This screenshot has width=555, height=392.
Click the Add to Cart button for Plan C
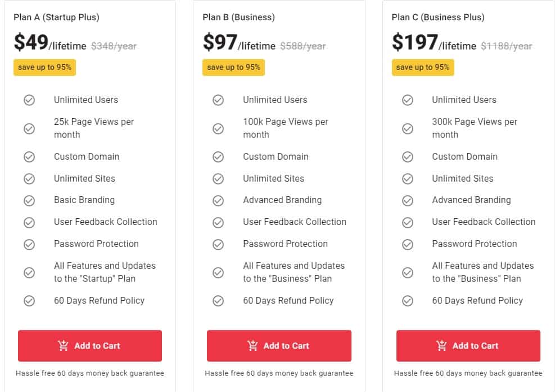468,345
